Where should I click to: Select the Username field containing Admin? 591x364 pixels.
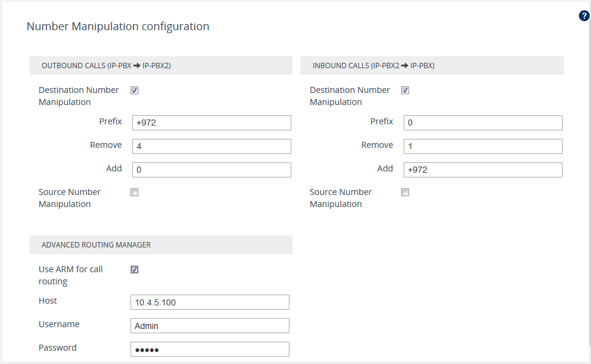click(210, 326)
